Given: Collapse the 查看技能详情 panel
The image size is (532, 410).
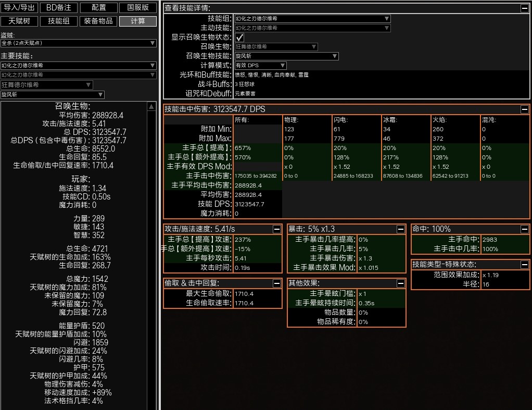Looking at the screenshot, I should [524, 8].
